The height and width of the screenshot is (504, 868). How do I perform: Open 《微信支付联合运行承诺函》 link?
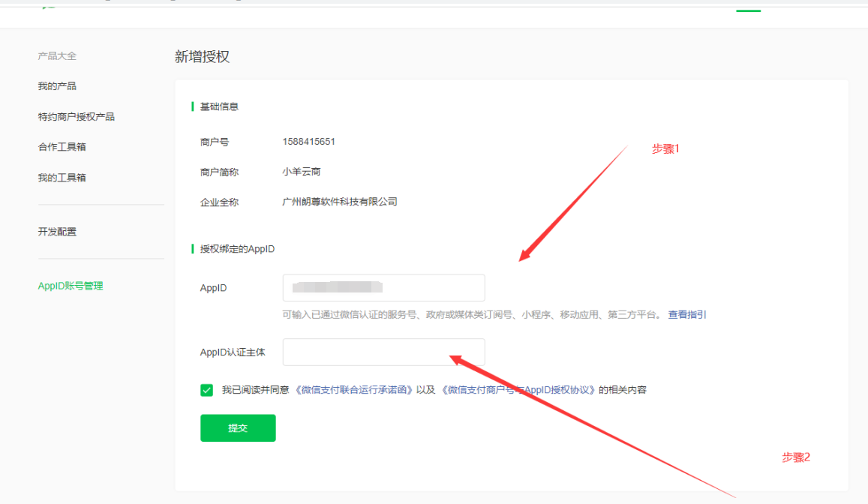pos(353,390)
